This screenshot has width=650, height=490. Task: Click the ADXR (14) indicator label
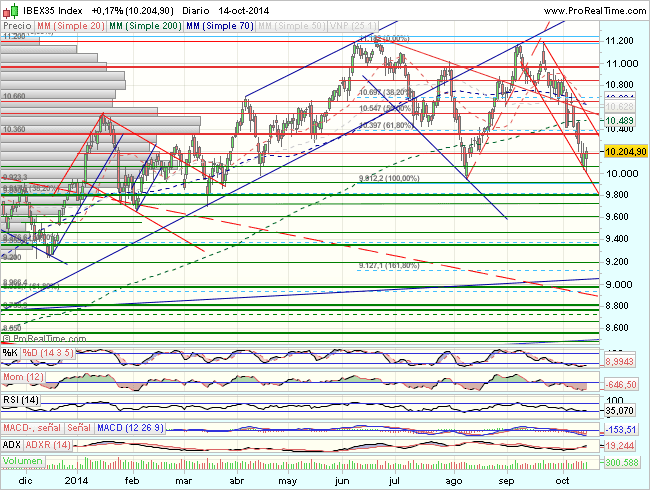pos(48,445)
